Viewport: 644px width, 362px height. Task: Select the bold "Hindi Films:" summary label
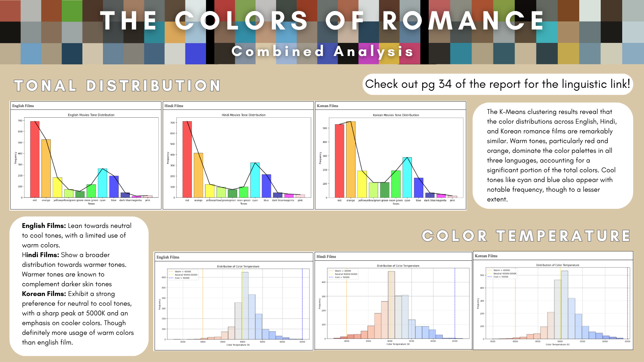pyautogui.click(x=41, y=255)
